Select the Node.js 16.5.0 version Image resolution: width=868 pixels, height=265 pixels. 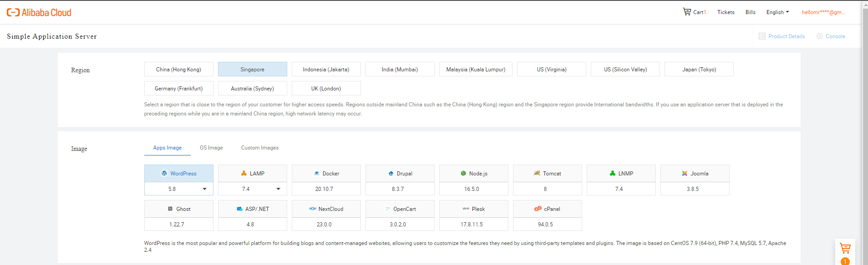click(474, 189)
